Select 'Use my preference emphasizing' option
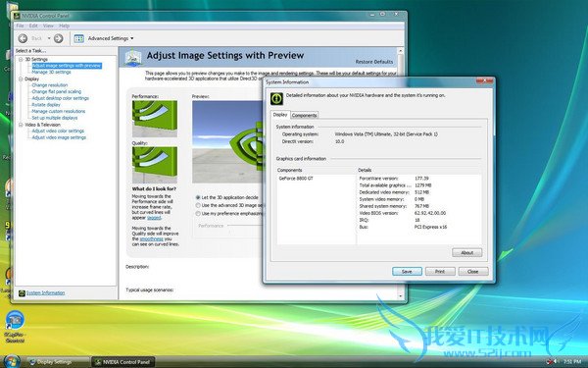The image size is (588, 368). pos(198,213)
